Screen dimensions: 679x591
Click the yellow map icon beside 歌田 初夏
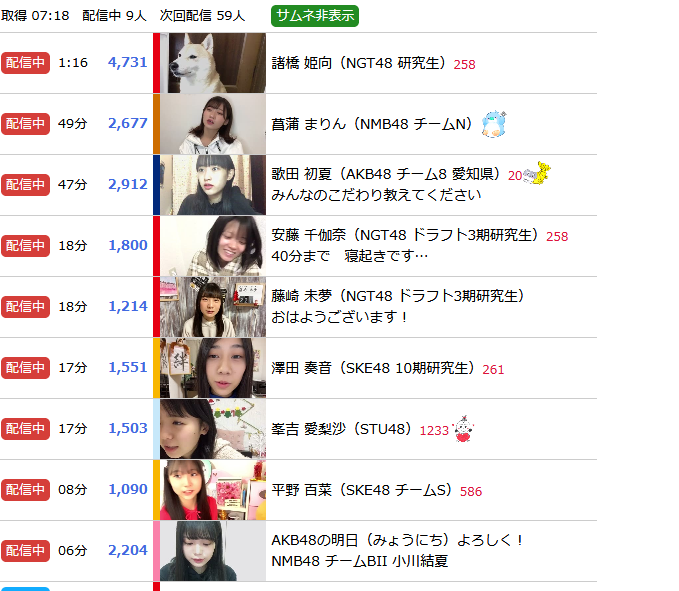pyautogui.click(x=537, y=174)
